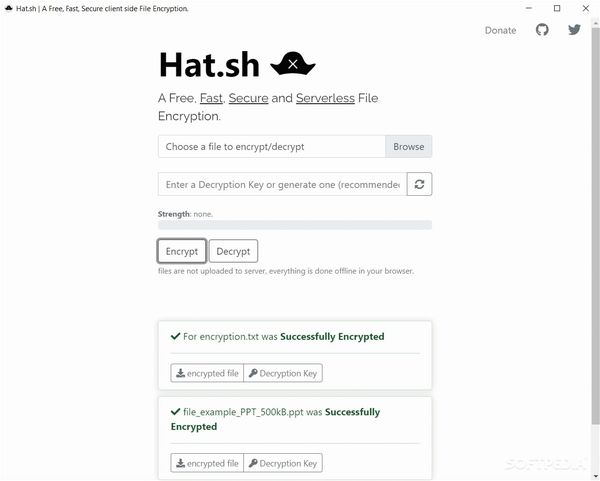Screen dimensions: 600x481
Task: Browse for a file to encrypt
Action: (x=408, y=147)
